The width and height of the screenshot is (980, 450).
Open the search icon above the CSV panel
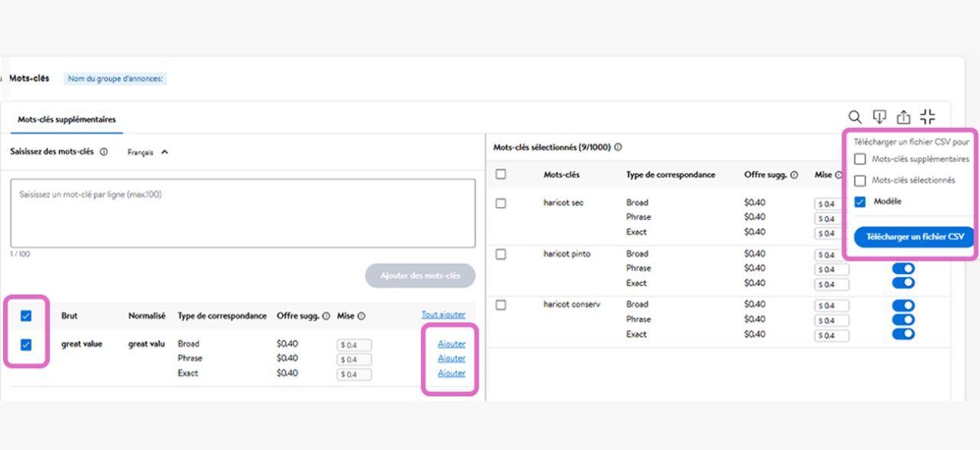click(855, 116)
